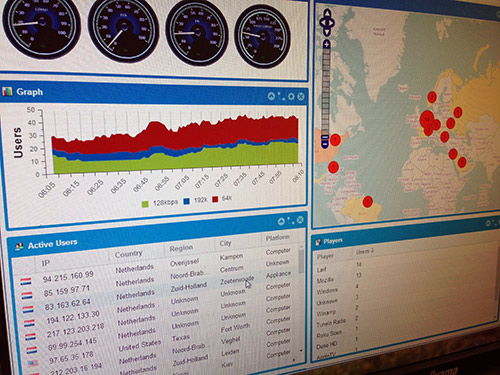Toggle the 192k blue legend item
Screen dimensions: 500x375
pyautogui.click(x=195, y=200)
